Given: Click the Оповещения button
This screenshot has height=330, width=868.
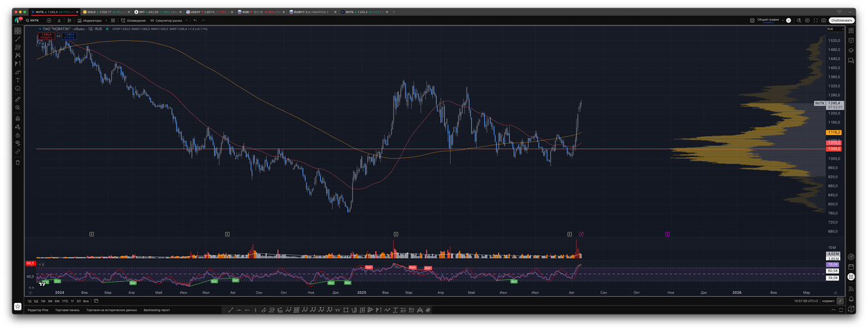Looking at the screenshot, I should (x=135, y=20).
